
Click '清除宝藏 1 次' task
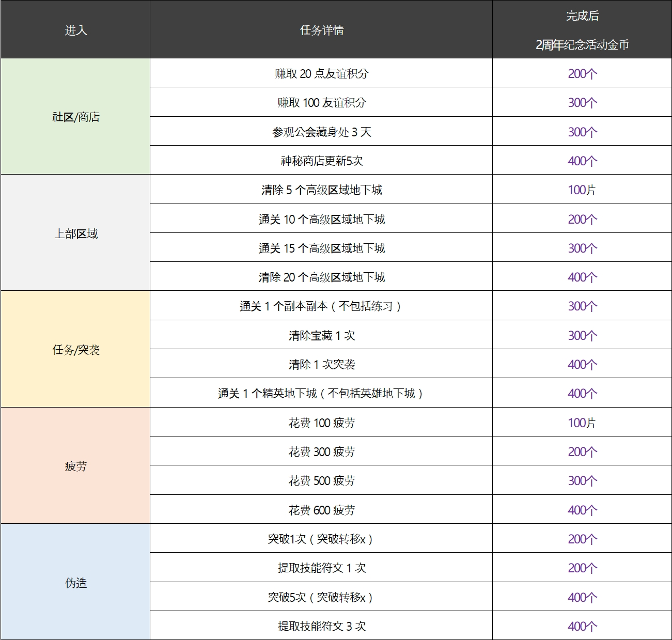[x=321, y=335]
